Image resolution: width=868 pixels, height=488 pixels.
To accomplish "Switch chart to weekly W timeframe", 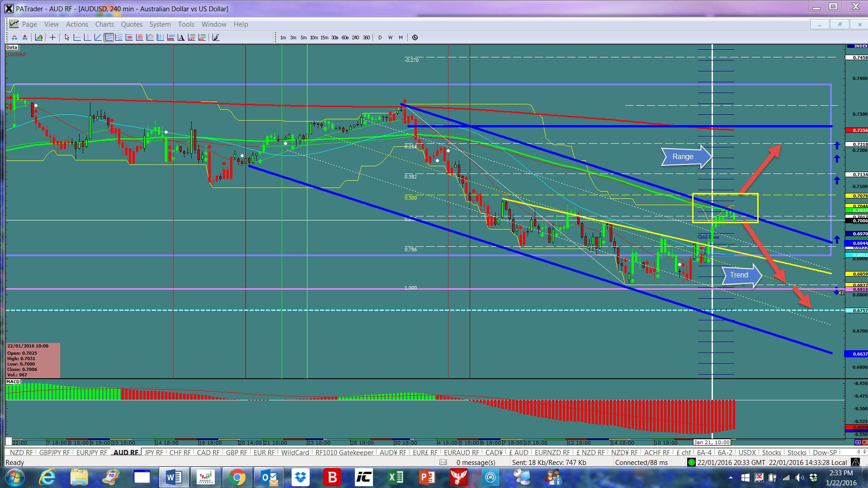I will click(390, 38).
